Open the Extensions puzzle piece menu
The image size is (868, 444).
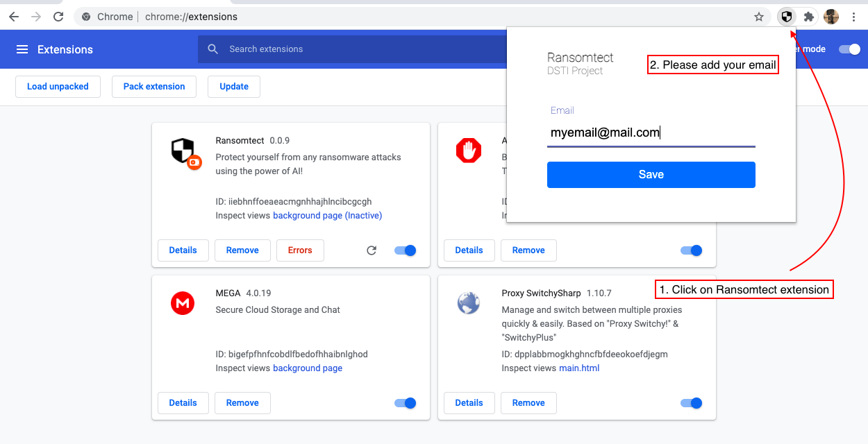(808, 17)
